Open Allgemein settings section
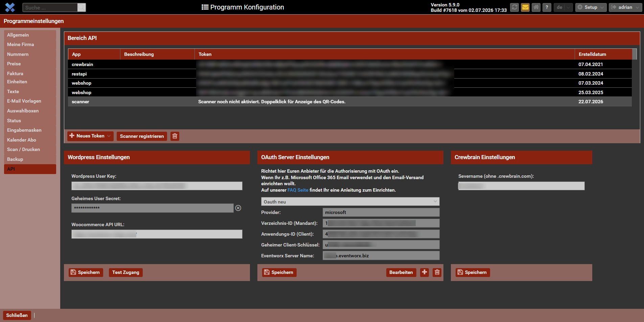The width and height of the screenshot is (644, 322). [30, 35]
